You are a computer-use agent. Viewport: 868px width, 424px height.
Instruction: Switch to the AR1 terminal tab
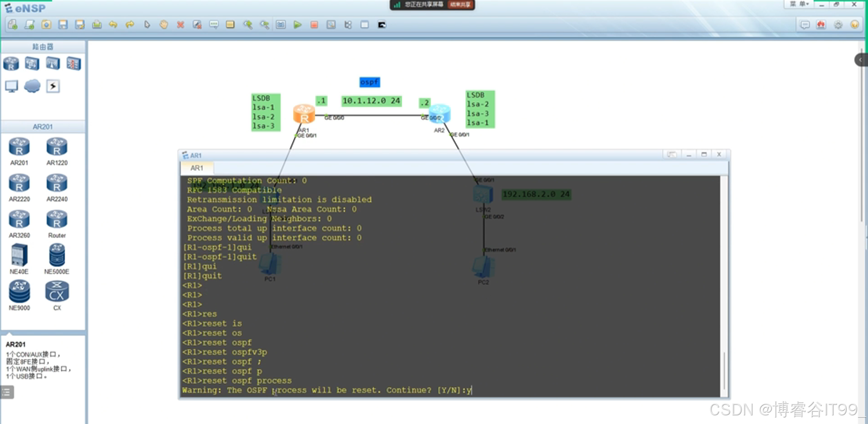coord(197,168)
